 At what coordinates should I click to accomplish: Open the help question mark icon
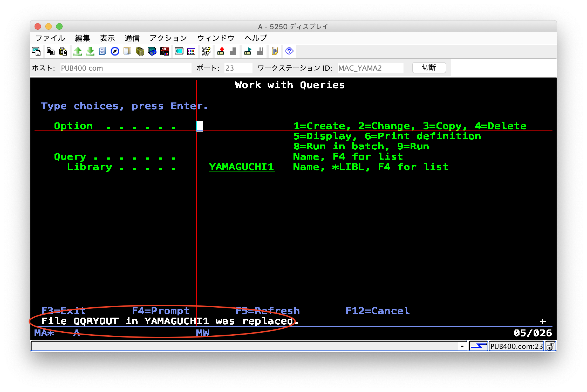click(289, 51)
